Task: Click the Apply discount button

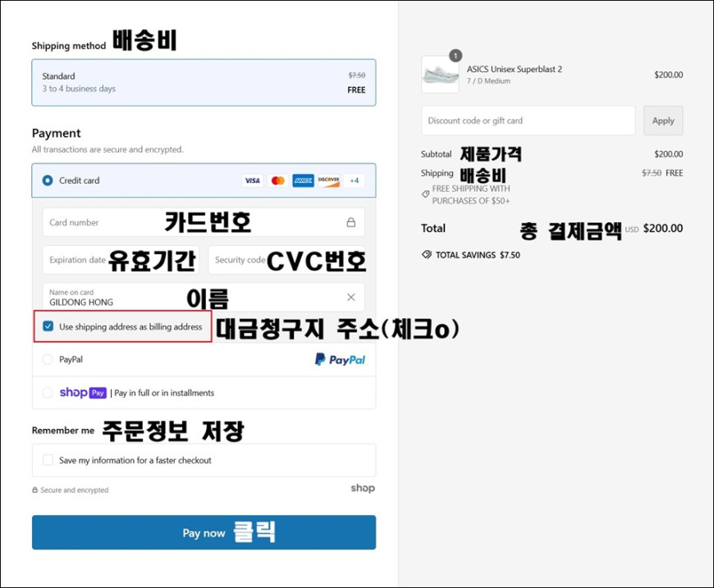Action: (x=663, y=121)
